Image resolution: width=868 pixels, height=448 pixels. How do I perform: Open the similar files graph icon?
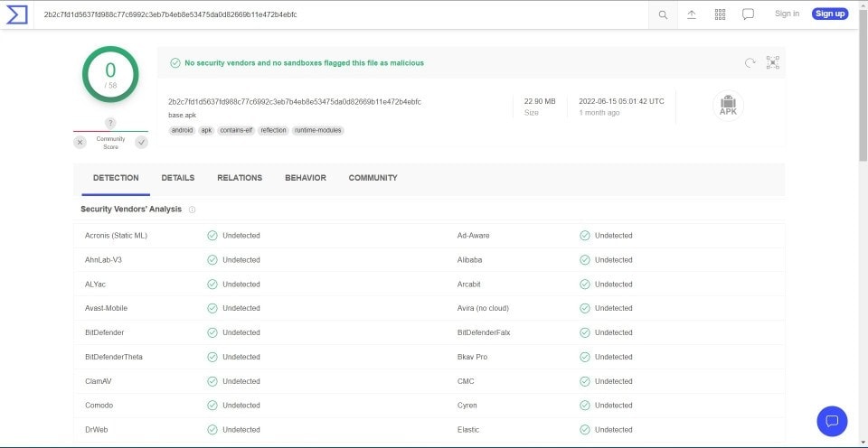click(x=773, y=62)
